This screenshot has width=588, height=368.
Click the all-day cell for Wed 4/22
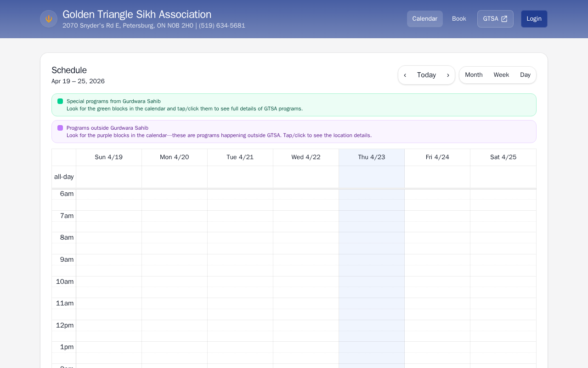(x=306, y=177)
